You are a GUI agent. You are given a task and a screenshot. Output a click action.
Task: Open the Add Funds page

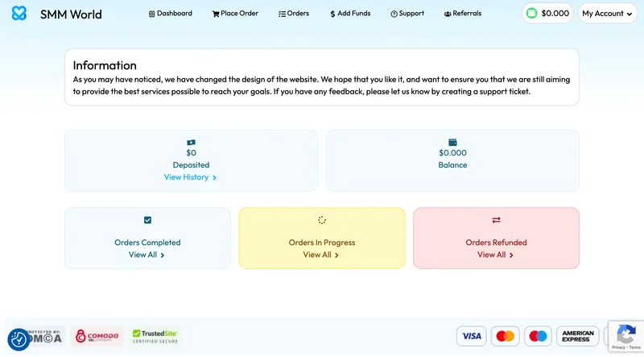tap(350, 14)
